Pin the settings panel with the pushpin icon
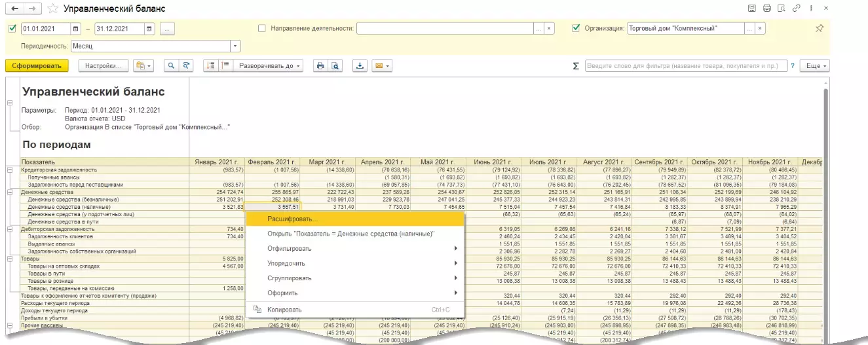The height and width of the screenshot is (345, 868). 819,29
